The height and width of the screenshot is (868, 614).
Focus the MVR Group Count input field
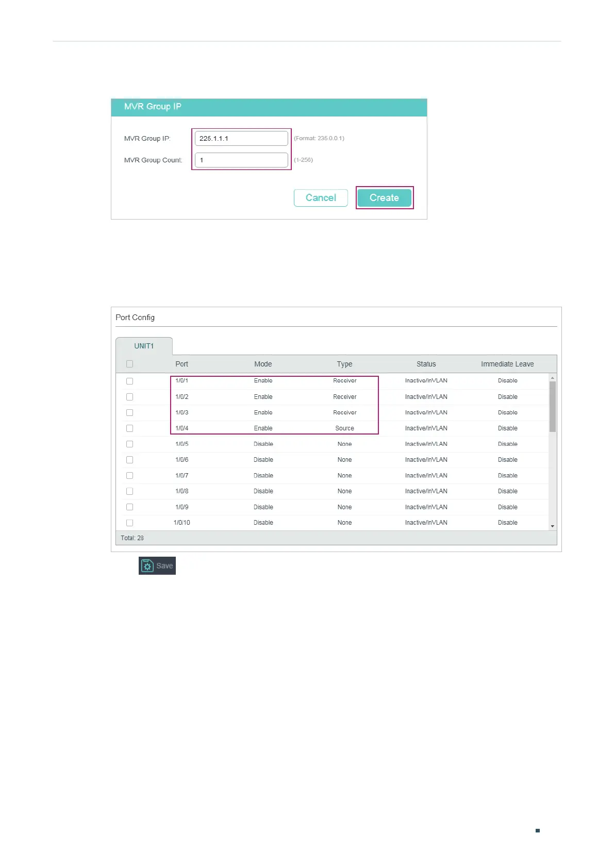pyautogui.click(x=241, y=160)
